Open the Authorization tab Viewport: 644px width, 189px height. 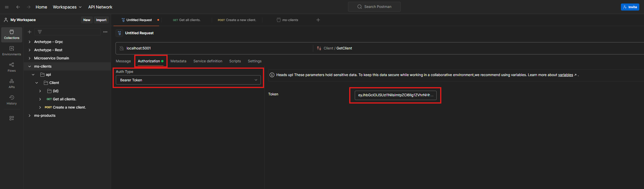point(151,61)
